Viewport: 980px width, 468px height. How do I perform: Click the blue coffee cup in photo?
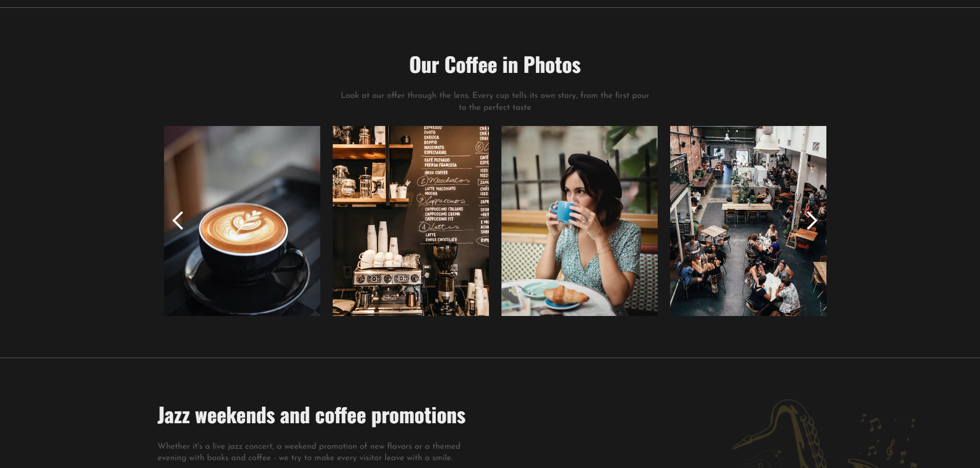[x=563, y=212]
